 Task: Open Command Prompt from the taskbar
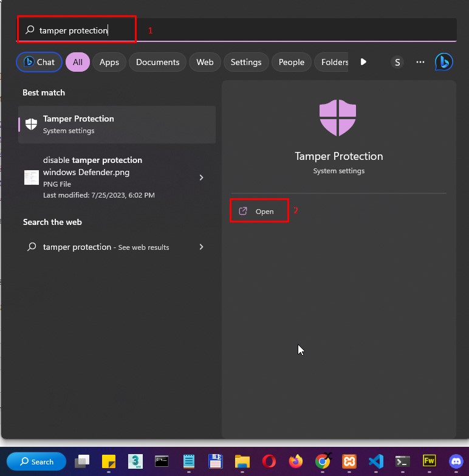162,461
